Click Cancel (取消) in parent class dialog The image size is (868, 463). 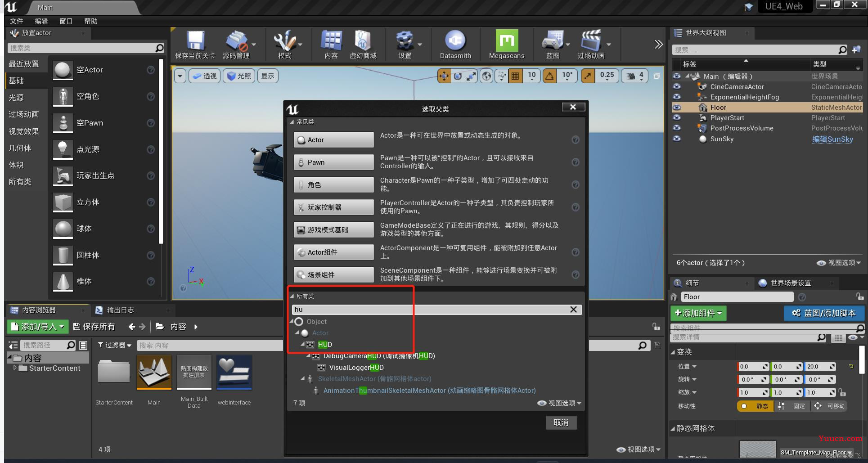click(561, 423)
